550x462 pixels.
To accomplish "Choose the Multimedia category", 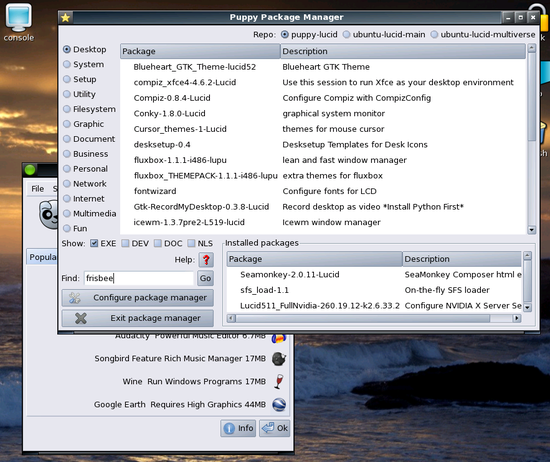I will (x=89, y=213).
